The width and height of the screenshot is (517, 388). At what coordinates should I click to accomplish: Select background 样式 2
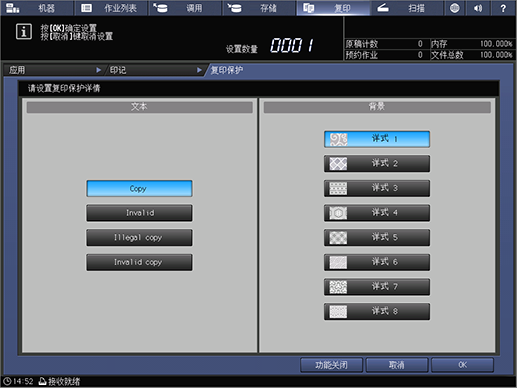377,164
